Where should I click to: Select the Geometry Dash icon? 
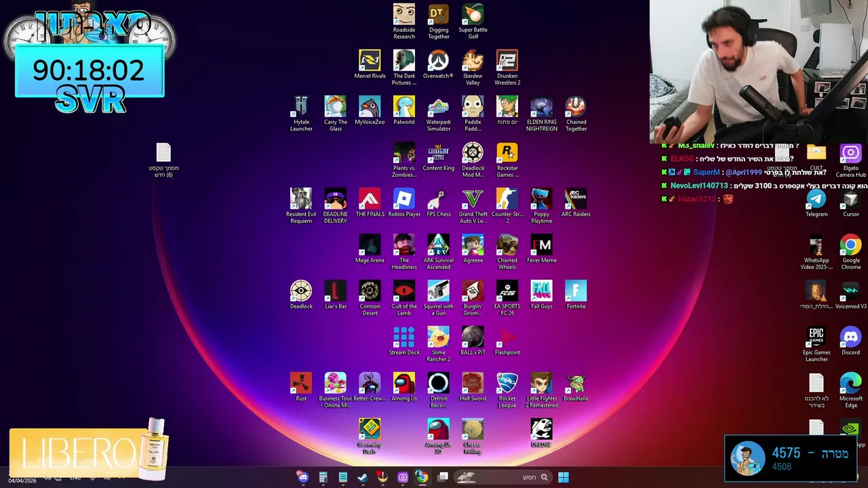(370, 436)
